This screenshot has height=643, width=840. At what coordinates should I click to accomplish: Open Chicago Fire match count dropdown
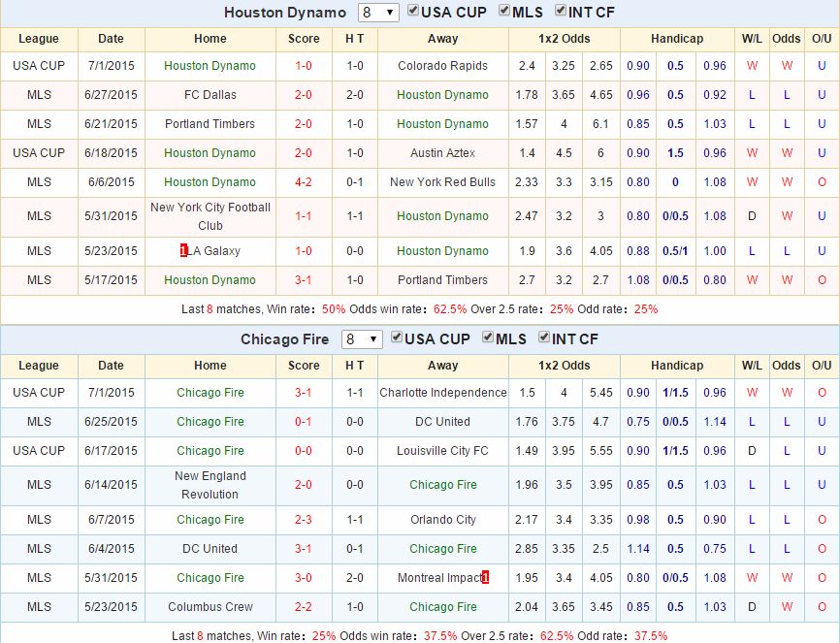coord(362,339)
